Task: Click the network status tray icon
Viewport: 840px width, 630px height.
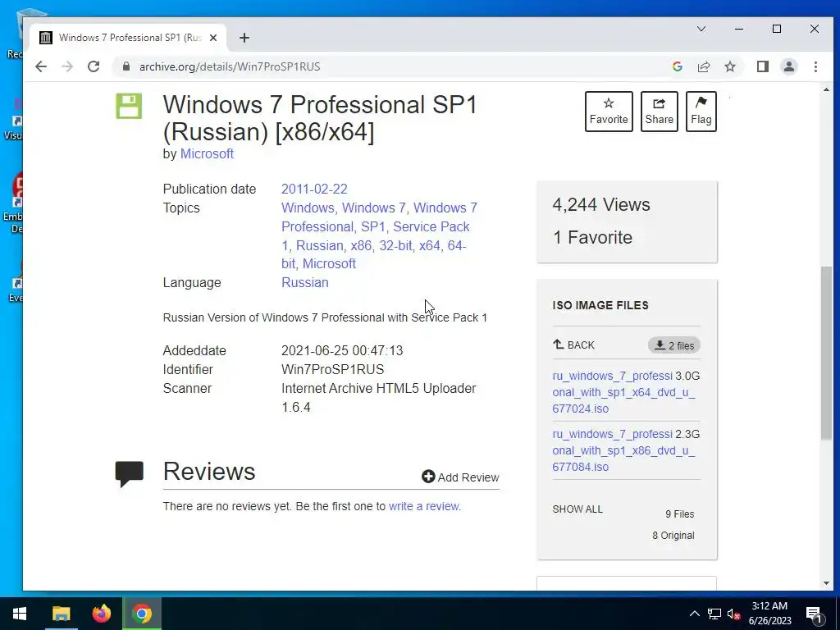Action: (x=714, y=614)
